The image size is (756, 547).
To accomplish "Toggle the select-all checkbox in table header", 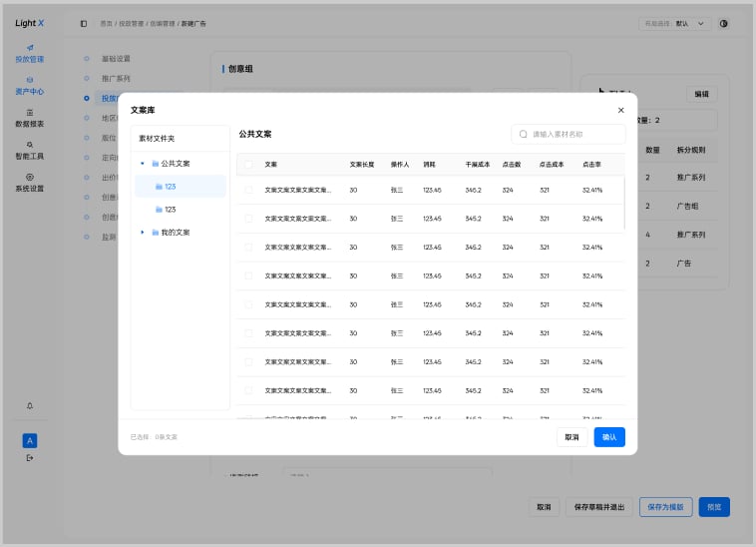I will pyautogui.click(x=248, y=165).
